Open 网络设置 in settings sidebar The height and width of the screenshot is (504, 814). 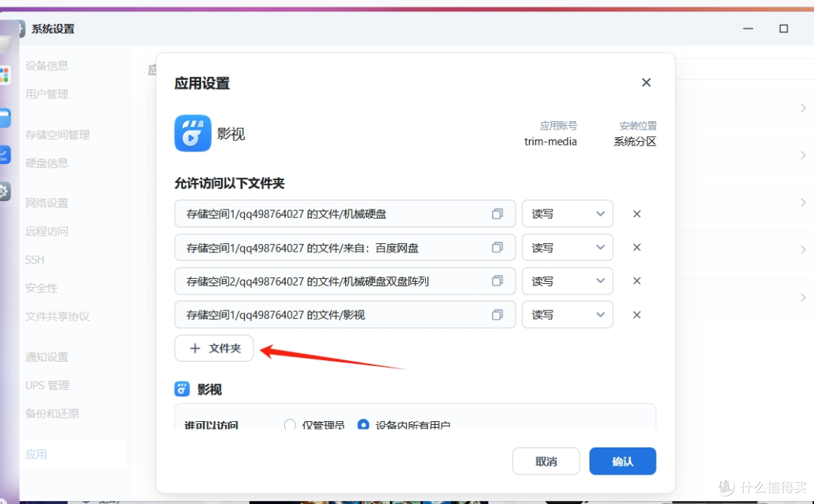pyautogui.click(x=47, y=203)
